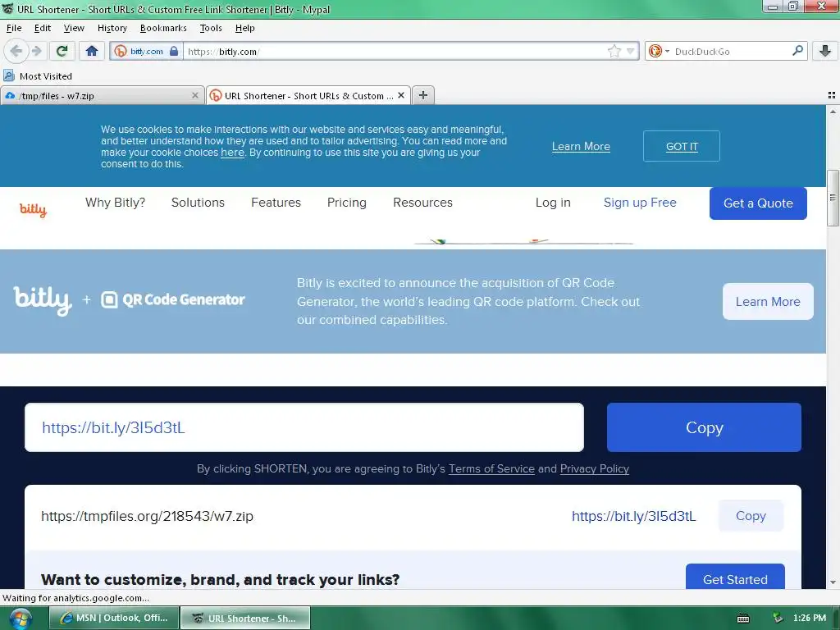Switch to URL Shortener taskbar window
The width and height of the screenshot is (840, 630).
(244, 618)
